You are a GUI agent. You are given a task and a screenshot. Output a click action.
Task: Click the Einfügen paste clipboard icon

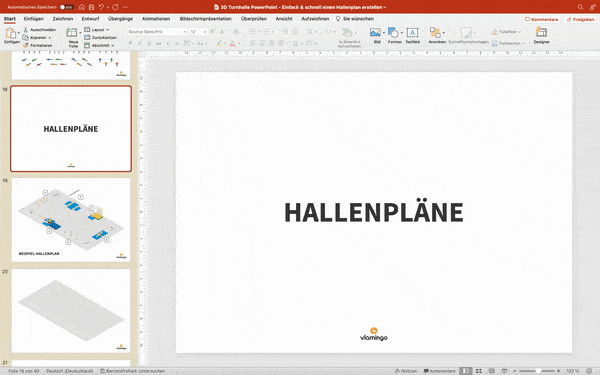pyautogui.click(x=11, y=33)
